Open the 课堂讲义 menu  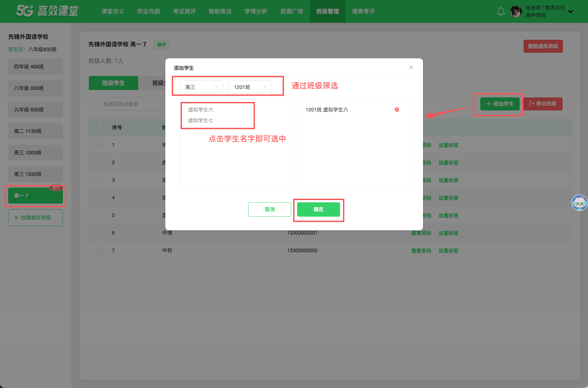[113, 11]
